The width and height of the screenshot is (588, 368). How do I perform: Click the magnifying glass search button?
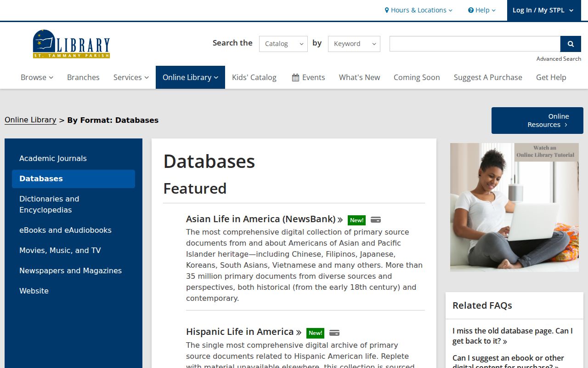coord(571,44)
